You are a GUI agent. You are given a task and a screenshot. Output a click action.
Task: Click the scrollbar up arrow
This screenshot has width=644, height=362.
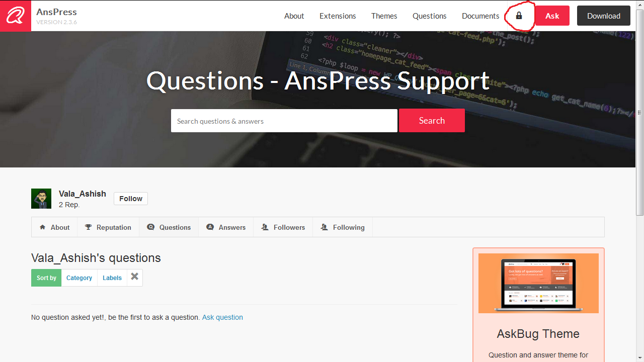(x=640, y=4)
